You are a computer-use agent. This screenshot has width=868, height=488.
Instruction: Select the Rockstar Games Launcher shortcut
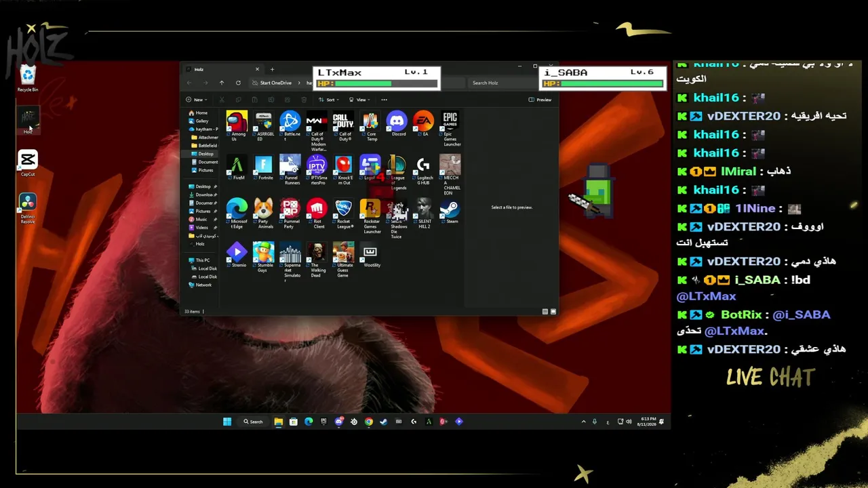point(370,216)
